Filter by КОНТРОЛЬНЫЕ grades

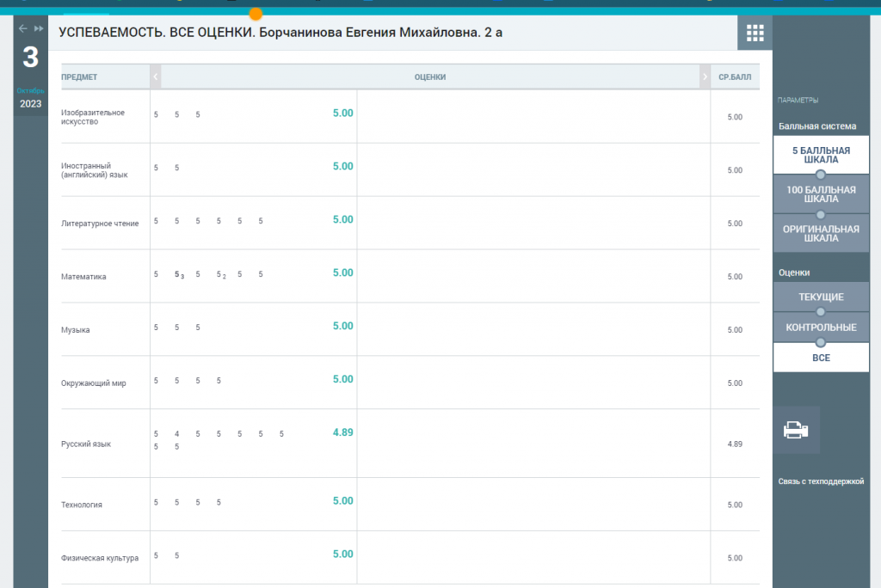click(x=821, y=328)
